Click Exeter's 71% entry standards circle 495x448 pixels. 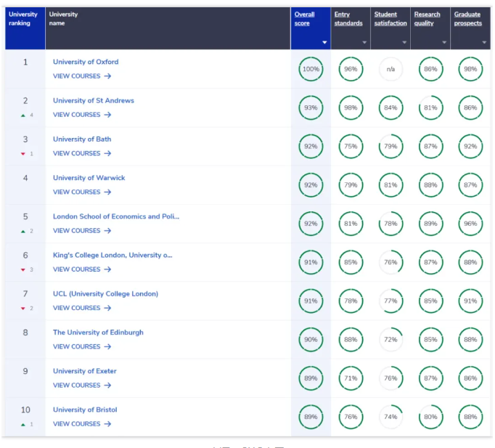click(x=351, y=378)
